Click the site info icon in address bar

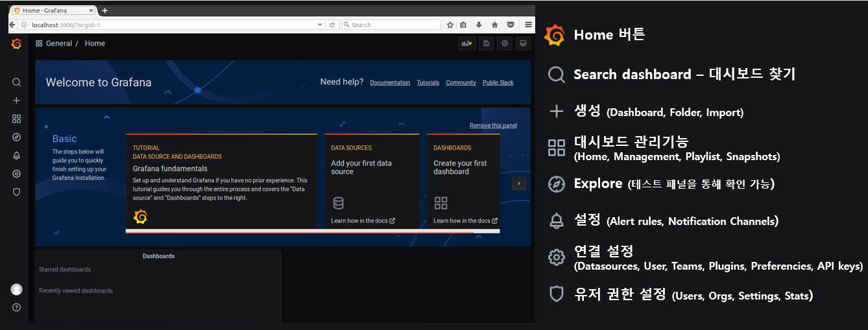coord(25,25)
